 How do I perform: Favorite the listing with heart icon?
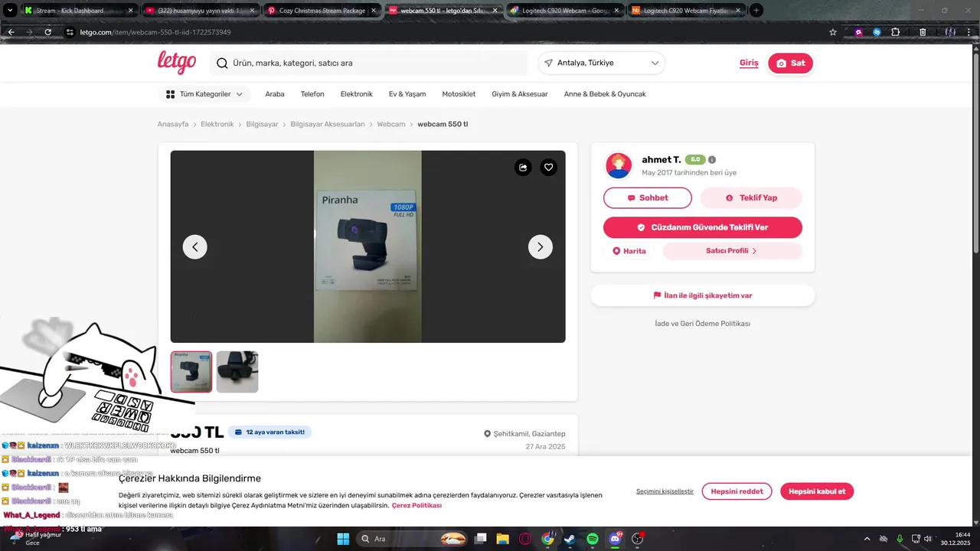(548, 167)
